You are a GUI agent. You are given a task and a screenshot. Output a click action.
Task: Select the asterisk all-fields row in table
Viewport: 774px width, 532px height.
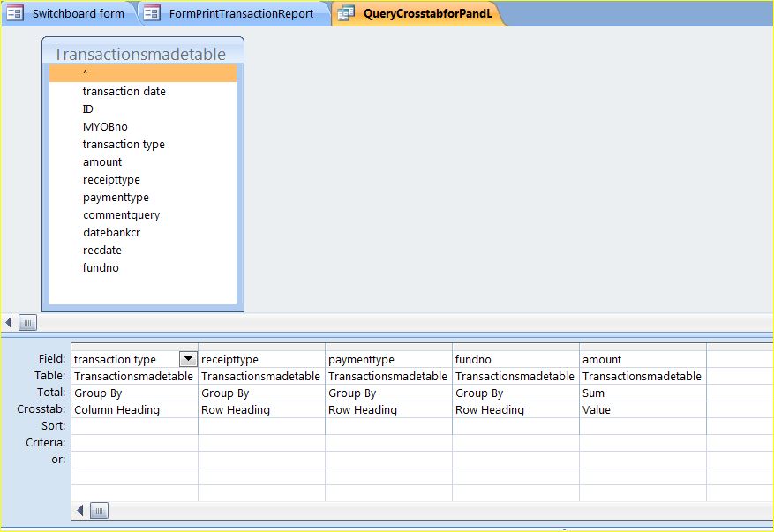tap(143, 73)
